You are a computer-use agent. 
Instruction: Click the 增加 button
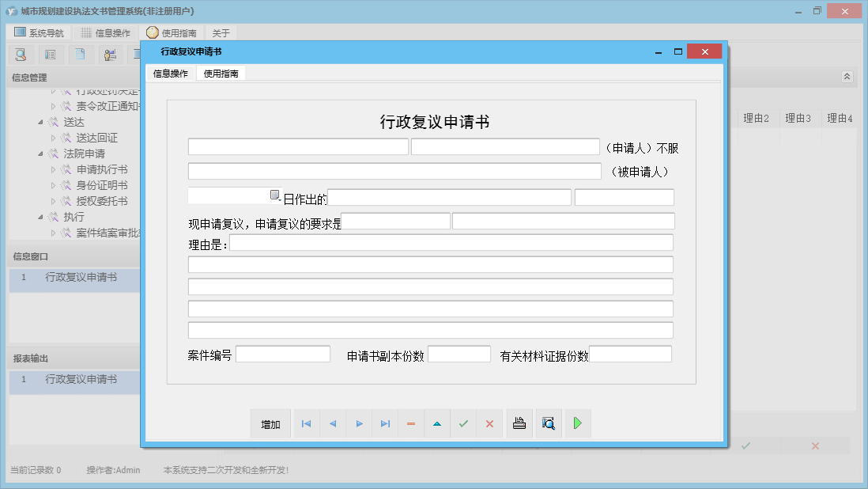coord(270,424)
